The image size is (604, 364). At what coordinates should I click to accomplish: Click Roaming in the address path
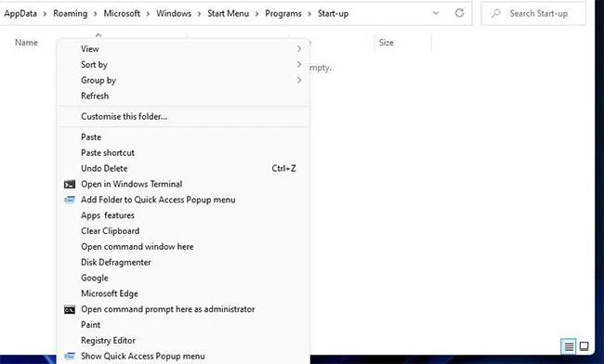tap(70, 14)
